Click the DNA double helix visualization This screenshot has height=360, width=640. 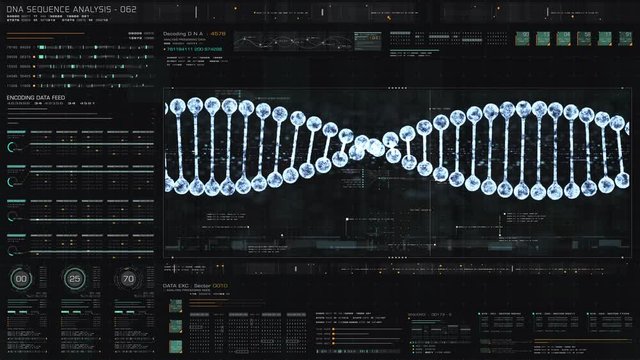pyautogui.click(x=397, y=148)
